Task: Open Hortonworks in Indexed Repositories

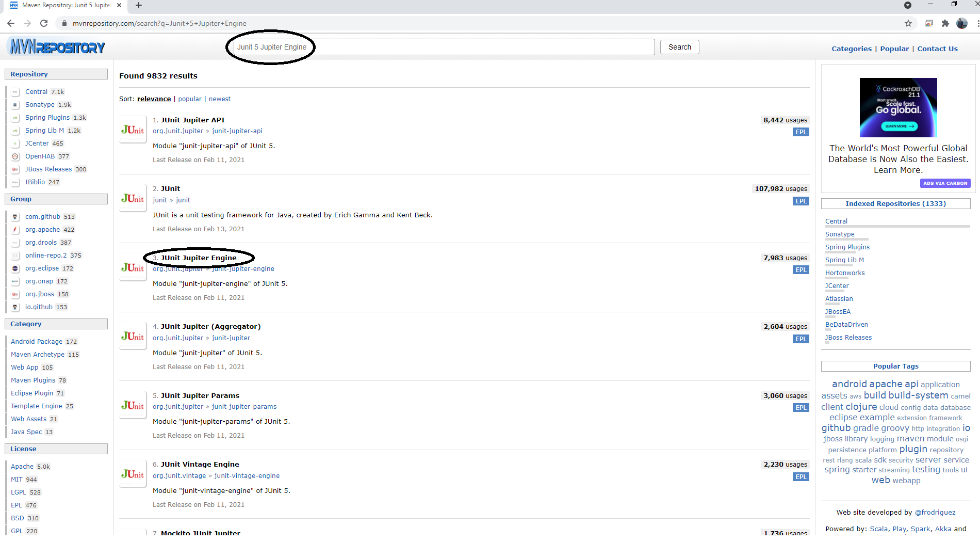Action: pyautogui.click(x=845, y=273)
